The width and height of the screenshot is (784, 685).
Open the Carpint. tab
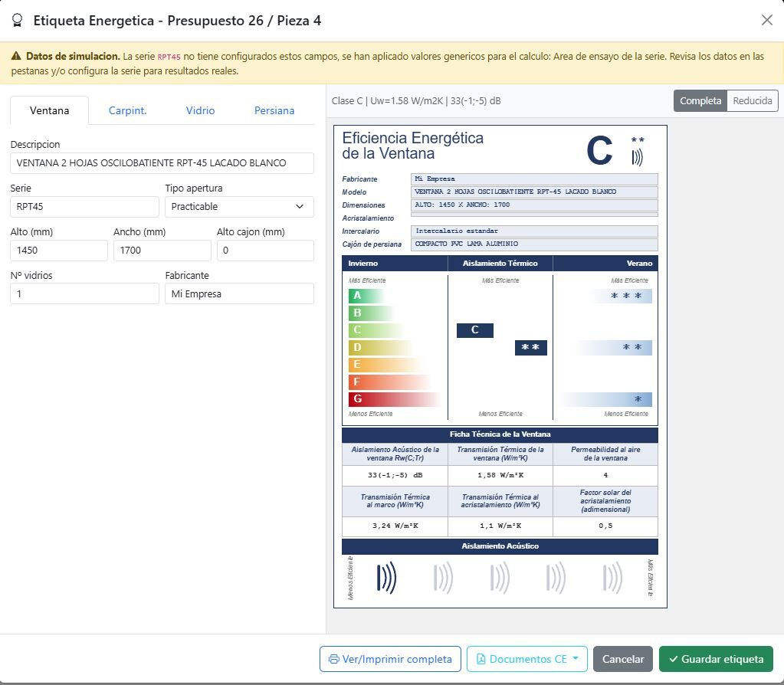[127, 110]
